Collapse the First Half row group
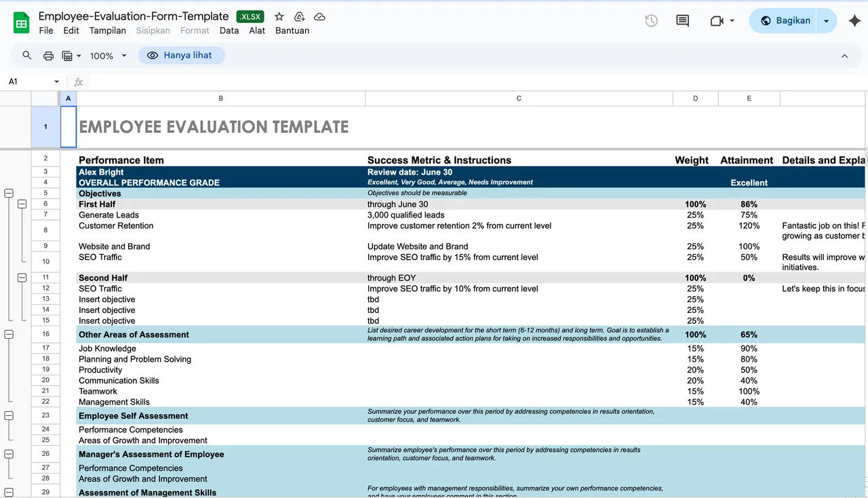868x498 pixels. point(22,204)
